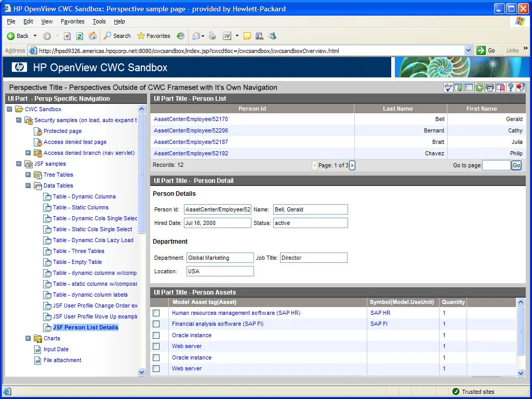Expand the Access denied branch node

(x=28, y=153)
